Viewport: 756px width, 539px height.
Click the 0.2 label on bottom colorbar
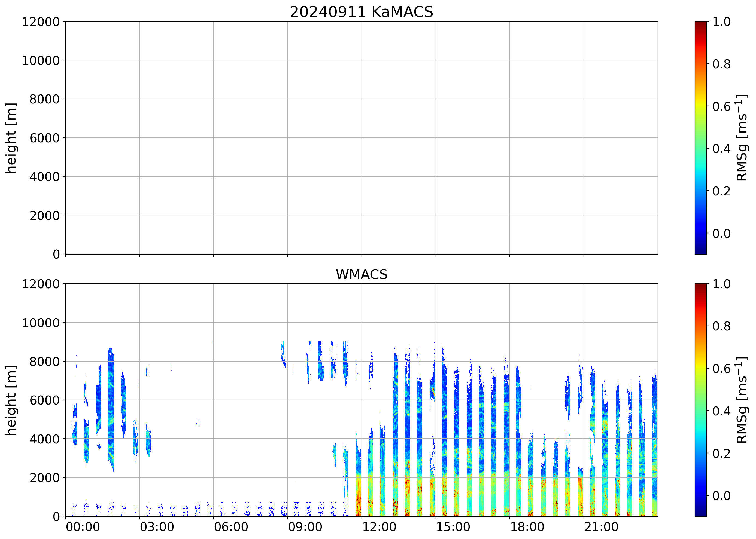coord(721,453)
